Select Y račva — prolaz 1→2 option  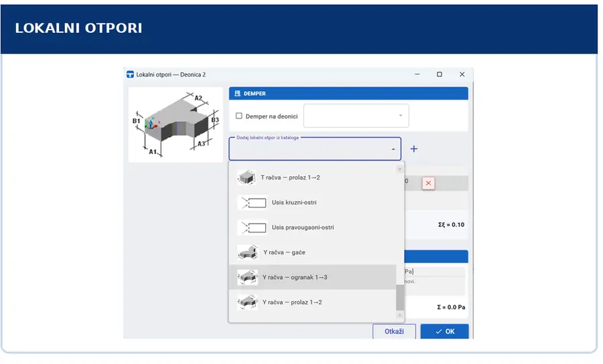tap(313, 302)
